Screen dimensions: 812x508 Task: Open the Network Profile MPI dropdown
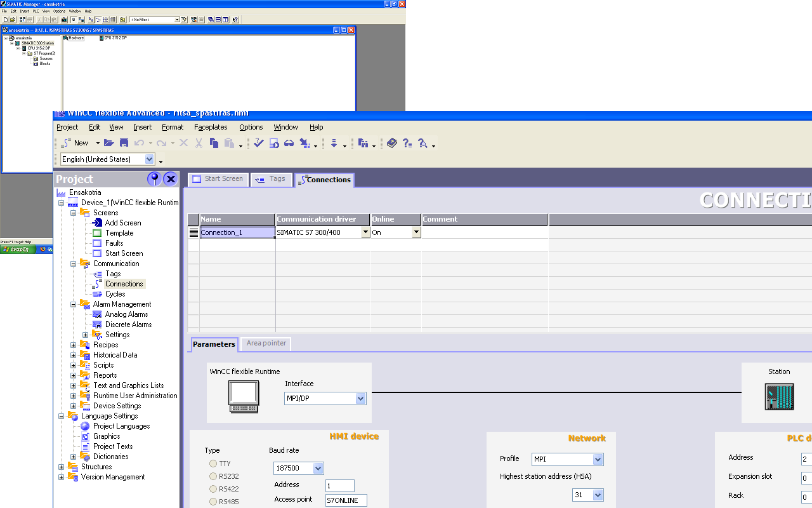pyautogui.click(x=598, y=459)
